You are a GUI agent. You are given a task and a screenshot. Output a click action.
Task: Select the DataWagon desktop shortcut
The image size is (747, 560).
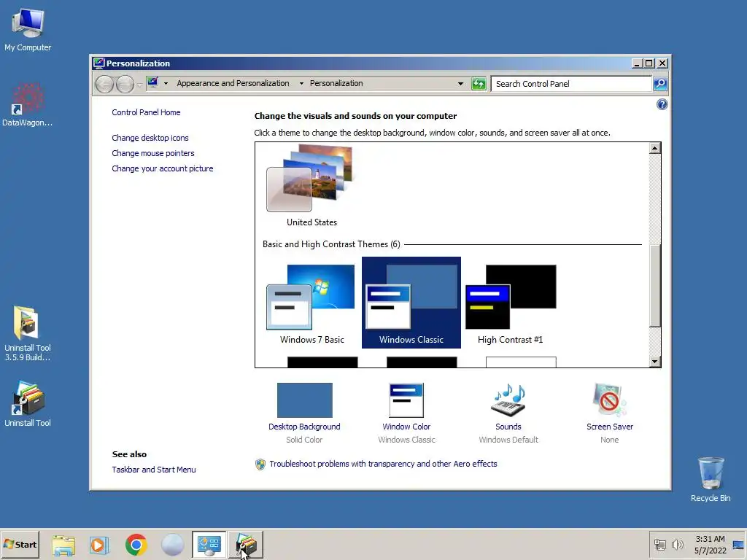28,105
